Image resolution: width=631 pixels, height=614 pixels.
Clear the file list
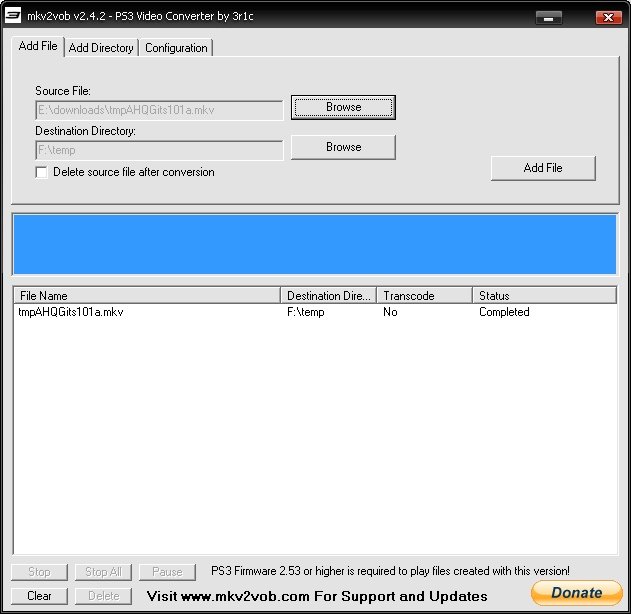point(39,596)
